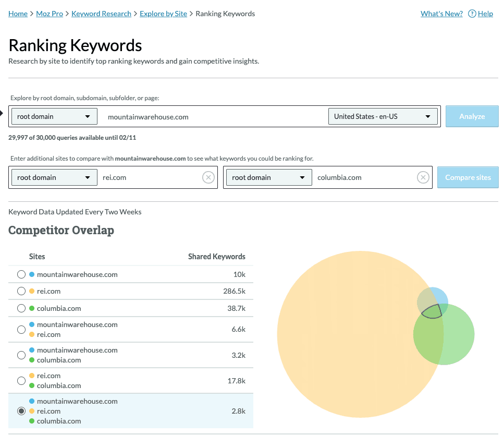Open the United States - en-US locale dropdown

pos(383,116)
